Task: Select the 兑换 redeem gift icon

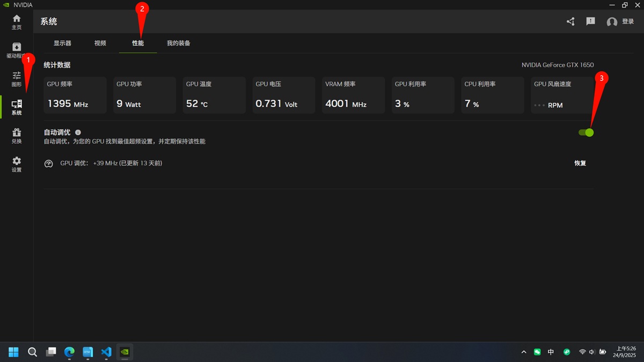Action: point(17,136)
